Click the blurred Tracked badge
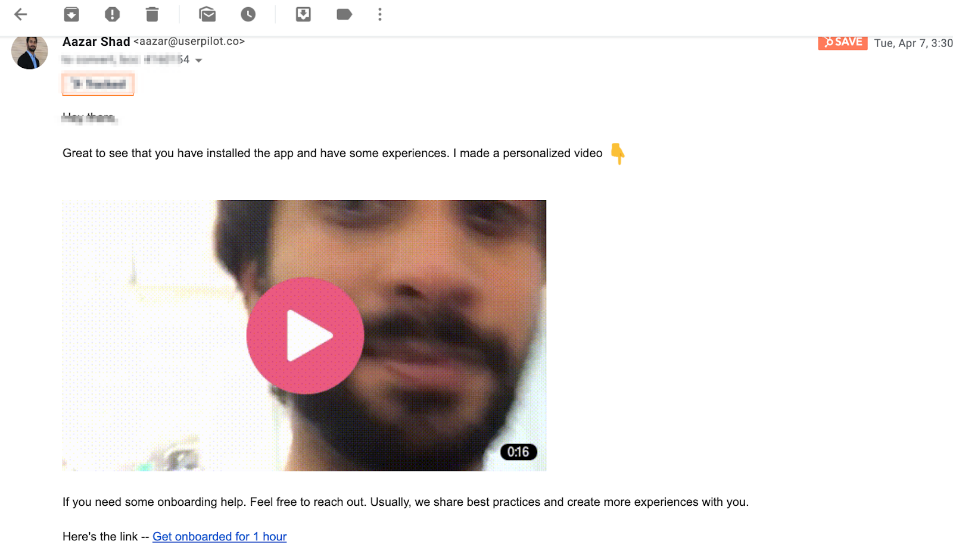The width and height of the screenshot is (953, 560). tap(98, 84)
